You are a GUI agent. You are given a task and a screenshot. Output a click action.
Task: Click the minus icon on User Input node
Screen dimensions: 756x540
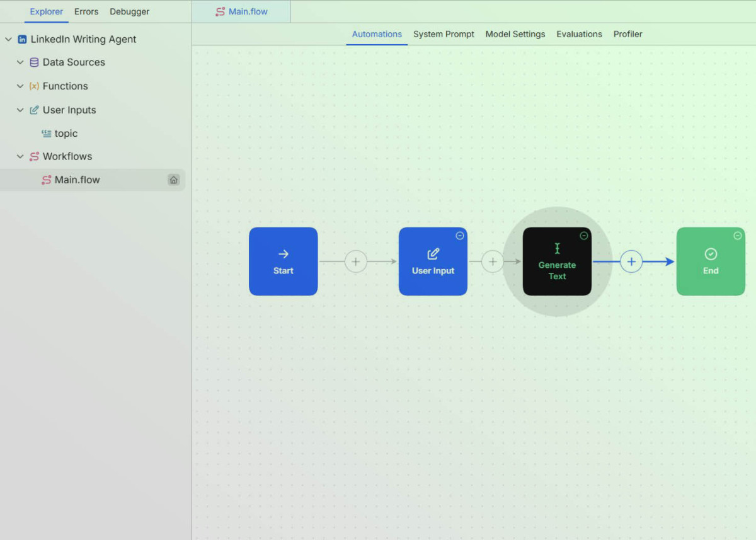(x=460, y=236)
